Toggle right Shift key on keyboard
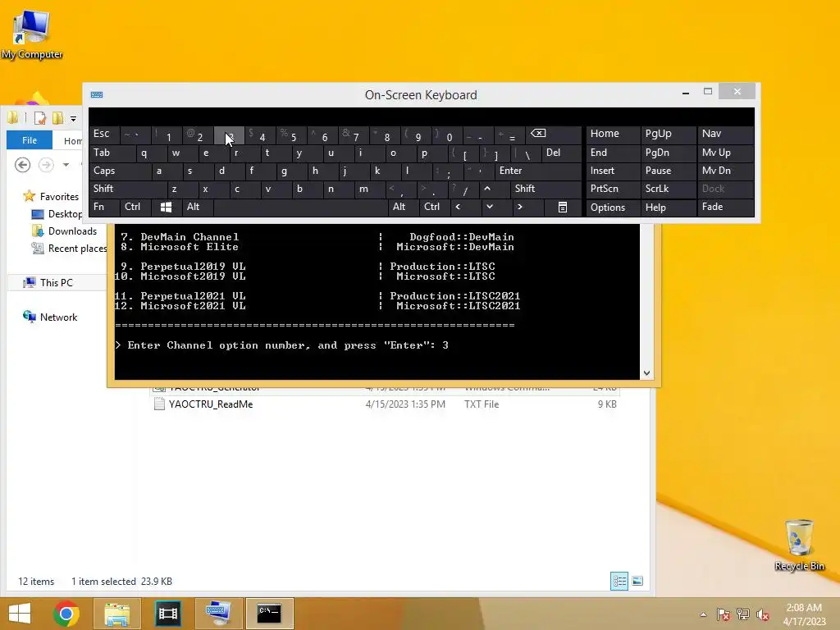The width and height of the screenshot is (840, 630). pos(546,189)
